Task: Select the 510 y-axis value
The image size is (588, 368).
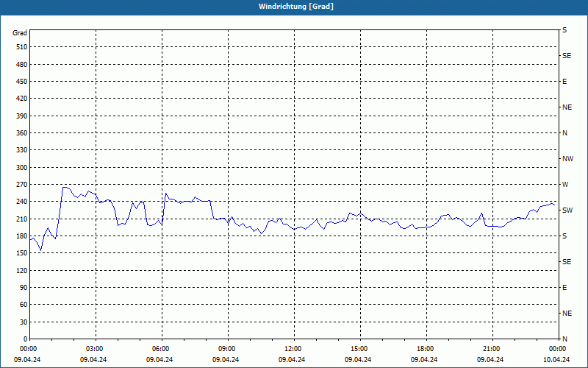Action: [x=21, y=47]
